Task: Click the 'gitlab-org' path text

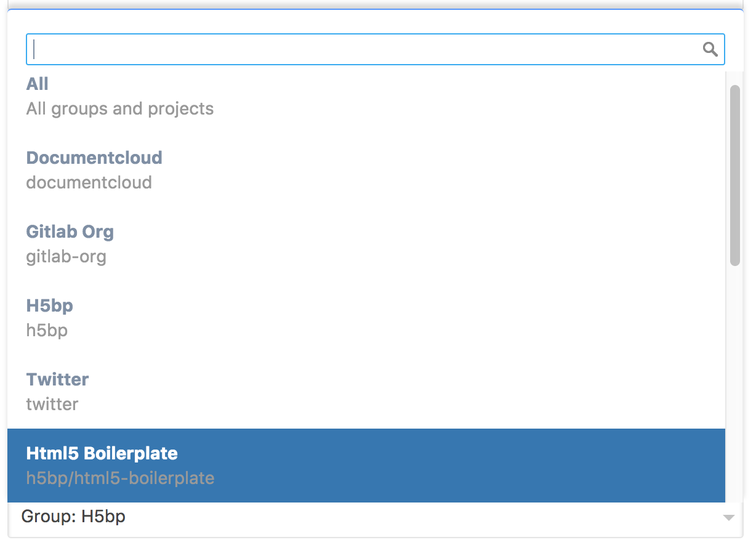Action: click(x=66, y=257)
